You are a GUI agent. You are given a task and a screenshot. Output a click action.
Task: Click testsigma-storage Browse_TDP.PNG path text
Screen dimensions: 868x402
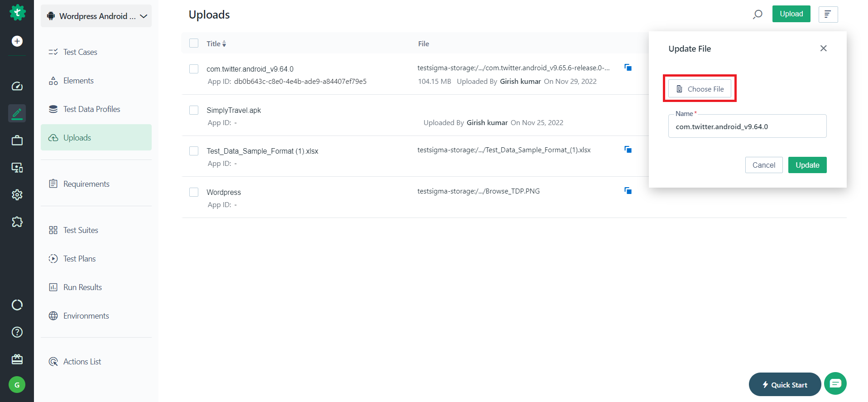point(479,191)
